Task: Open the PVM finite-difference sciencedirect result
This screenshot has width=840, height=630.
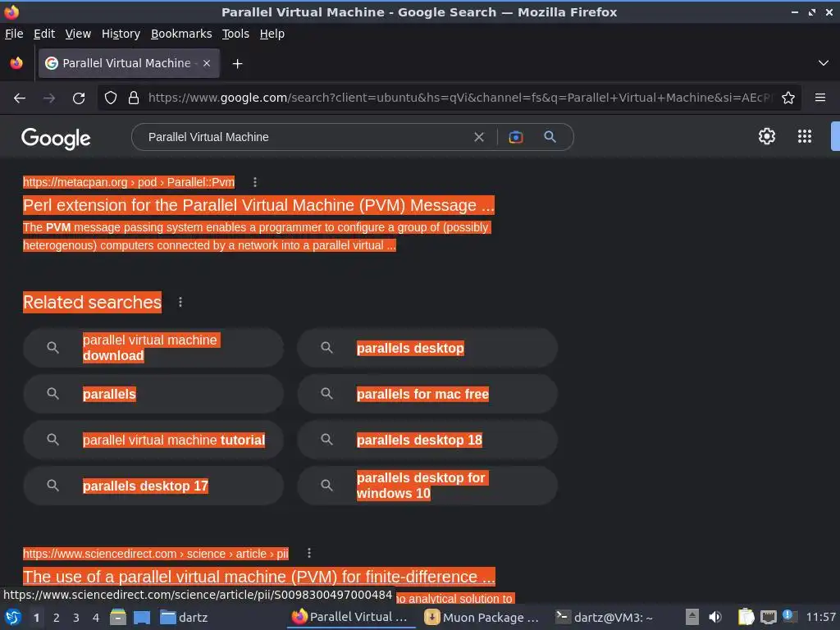Action: tap(258, 577)
